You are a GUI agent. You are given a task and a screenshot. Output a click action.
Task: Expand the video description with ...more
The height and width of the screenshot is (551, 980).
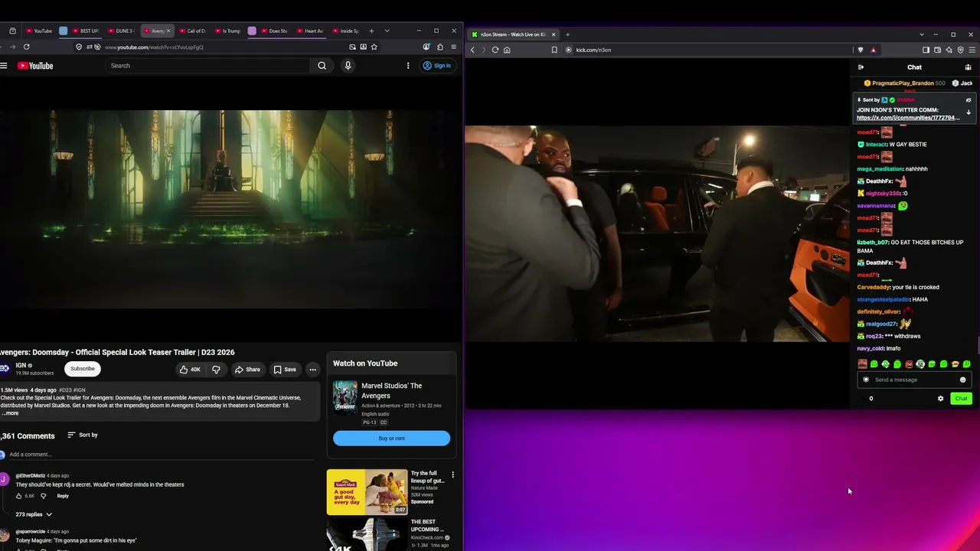[11, 413]
